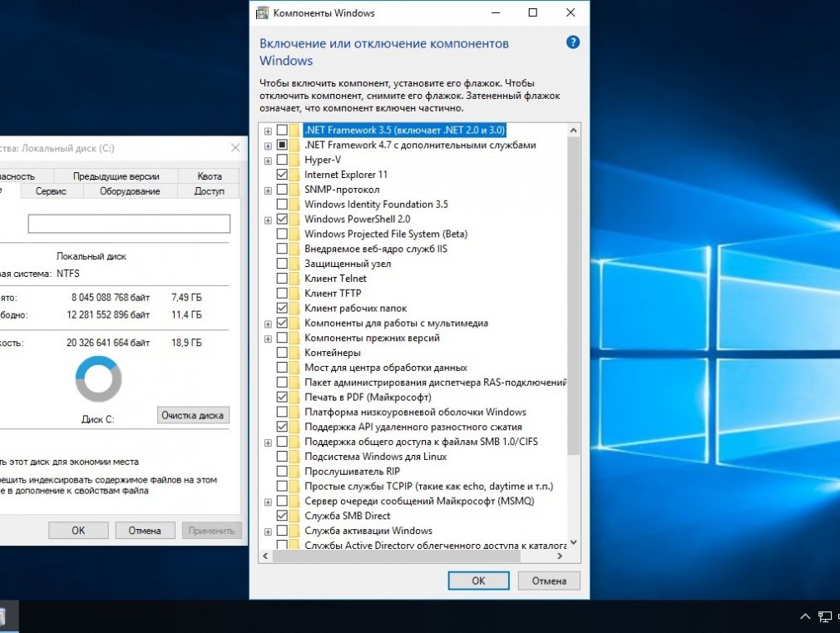Open the network icon in system tray
Screen dimensions: 840x633
pos(825,617)
